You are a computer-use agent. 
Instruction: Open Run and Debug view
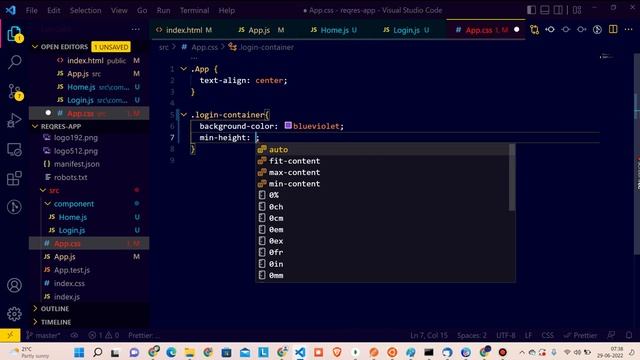(15, 120)
